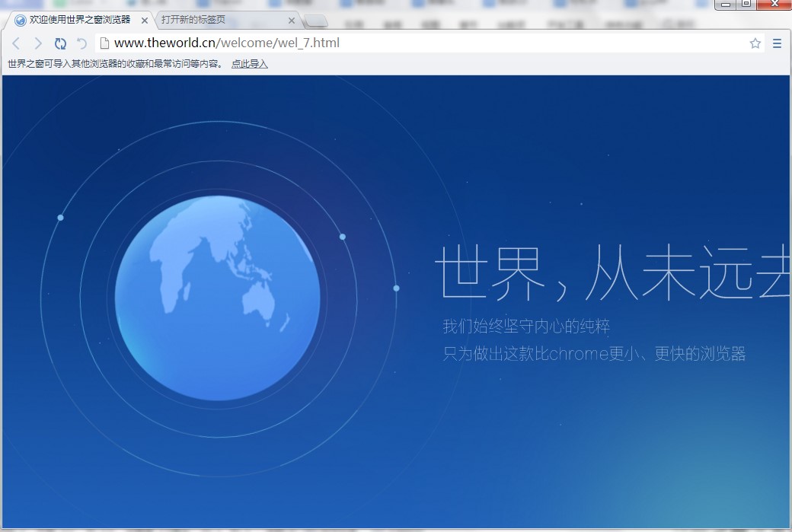Reload the page with the refresh icon
The width and height of the screenshot is (792, 532).
tap(60, 43)
